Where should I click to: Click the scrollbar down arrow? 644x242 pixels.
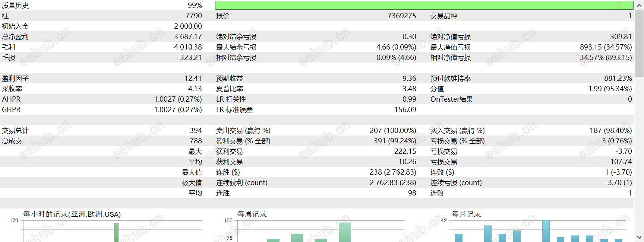click(x=639, y=237)
